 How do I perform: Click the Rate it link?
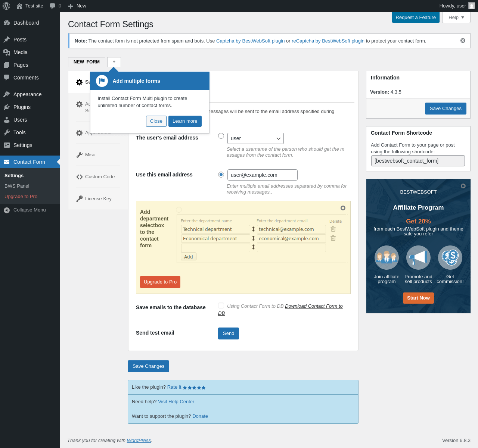174,387
